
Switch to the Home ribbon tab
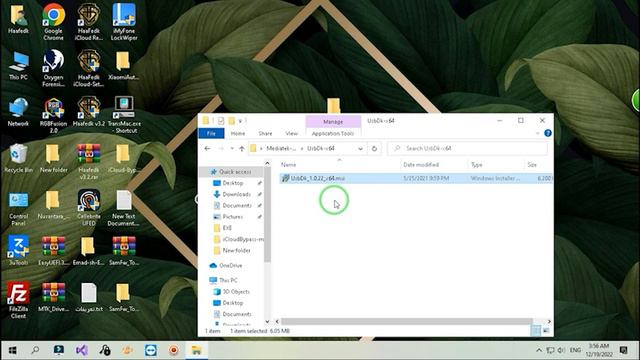tap(238, 133)
